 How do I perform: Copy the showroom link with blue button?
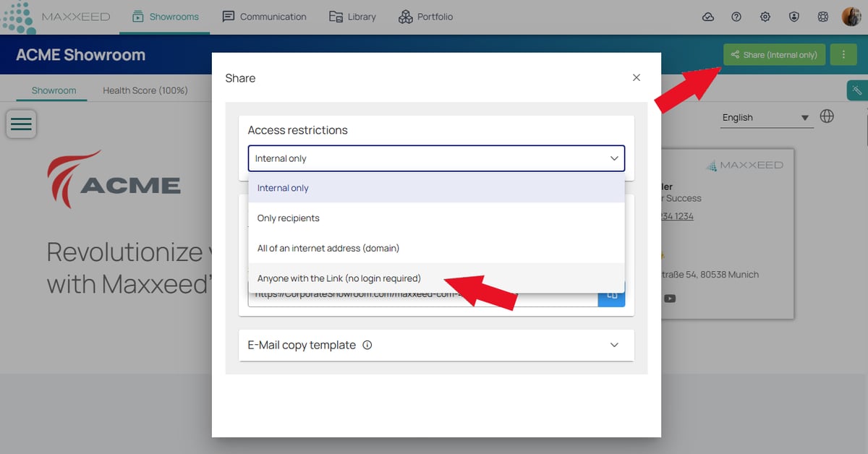(611, 295)
